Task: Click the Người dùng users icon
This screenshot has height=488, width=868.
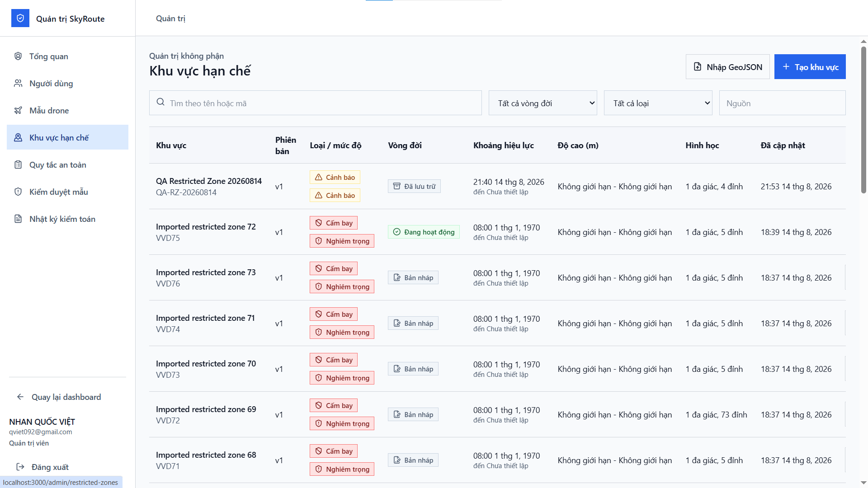Action: (x=18, y=83)
